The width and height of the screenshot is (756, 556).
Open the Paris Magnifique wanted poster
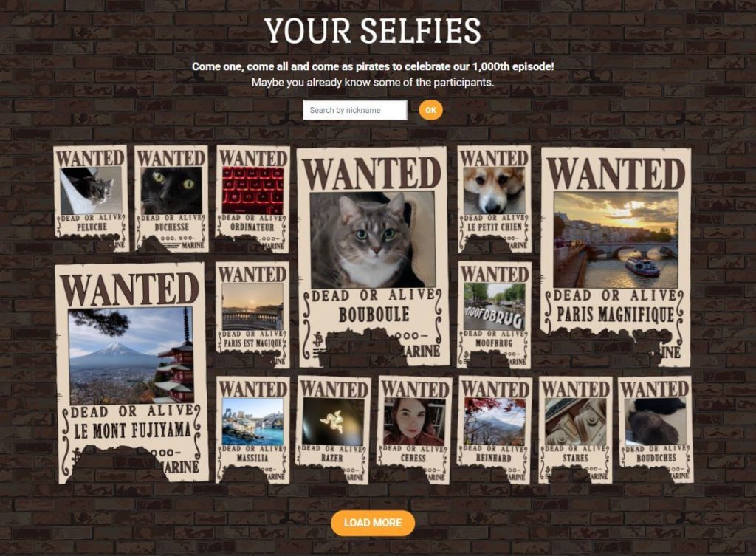(616, 257)
